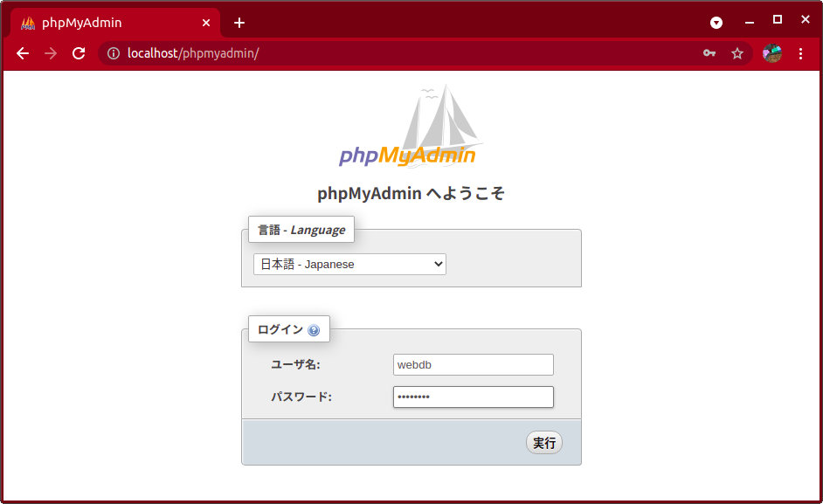Click the tab search dropdown icon
The image size is (823, 504).
[716, 23]
